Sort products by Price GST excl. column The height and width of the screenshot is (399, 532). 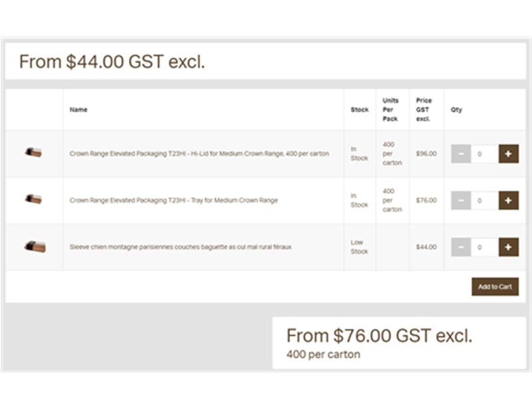[x=423, y=109]
